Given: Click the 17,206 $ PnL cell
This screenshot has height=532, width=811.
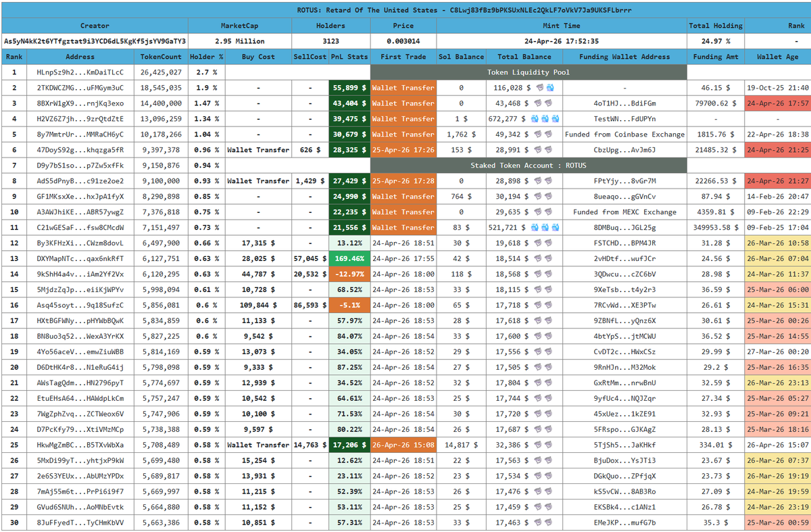Looking at the screenshot, I should point(349,445).
